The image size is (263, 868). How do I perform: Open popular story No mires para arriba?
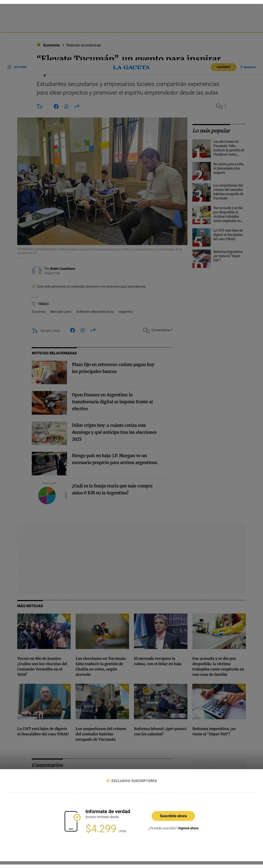[229, 168]
